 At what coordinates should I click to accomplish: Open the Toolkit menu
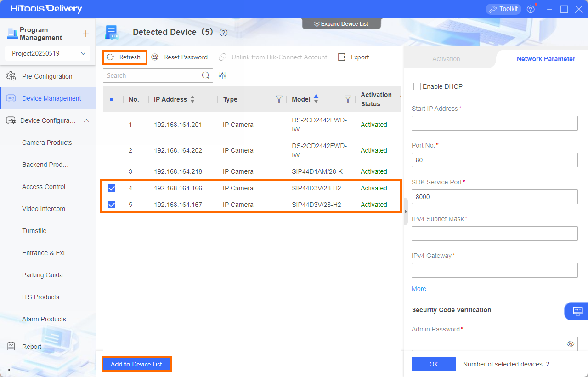pos(503,9)
